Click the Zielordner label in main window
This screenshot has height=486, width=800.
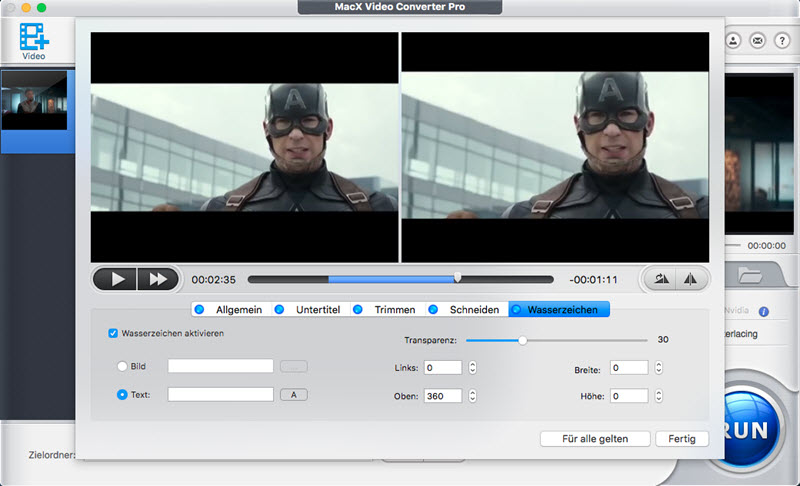[52, 455]
